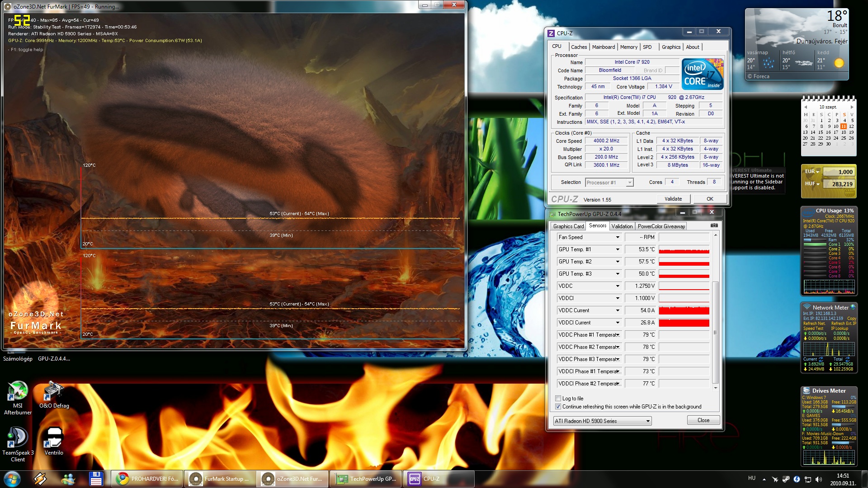868x488 pixels.
Task: Click GPU-Z sensors vertical scrollbar
Action: [715, 333]
